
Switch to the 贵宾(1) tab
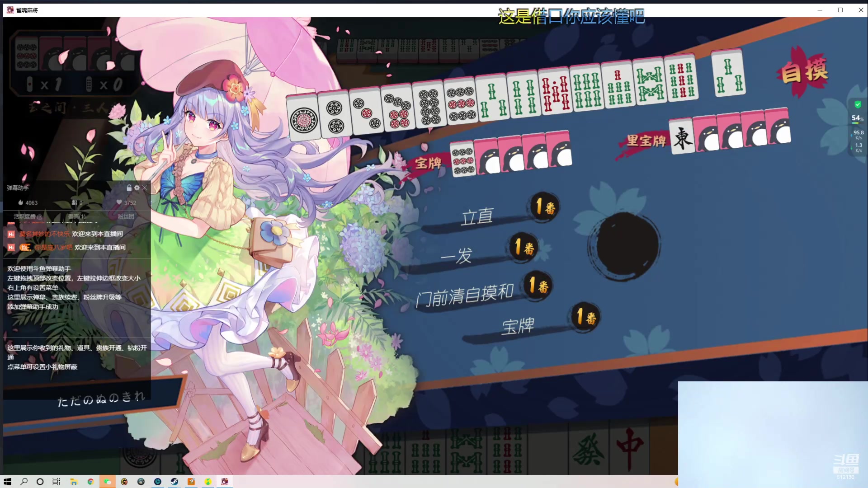[x=77, y=216]
